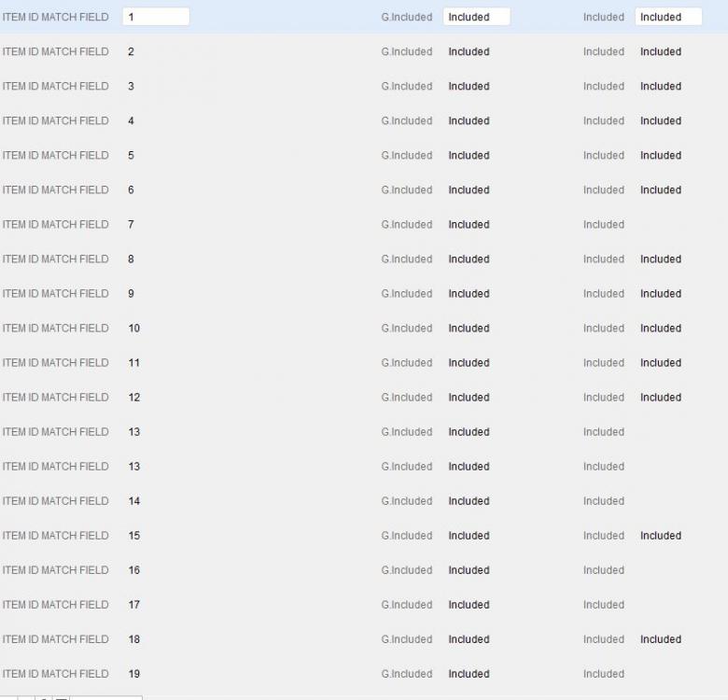Screen dimensions: 728x700
Task: Select item ID value 3
Action: [131, 87]
